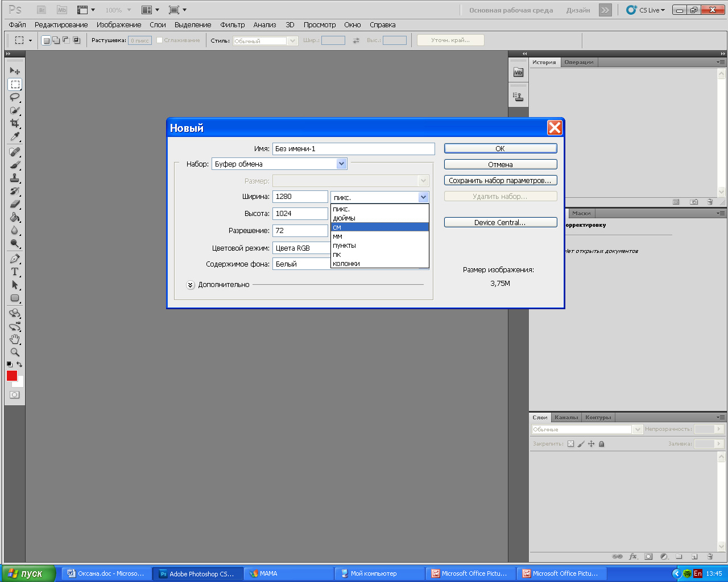The image size is (728, 582).
Task: Select the Move tool
Action: tap(15, 71)
